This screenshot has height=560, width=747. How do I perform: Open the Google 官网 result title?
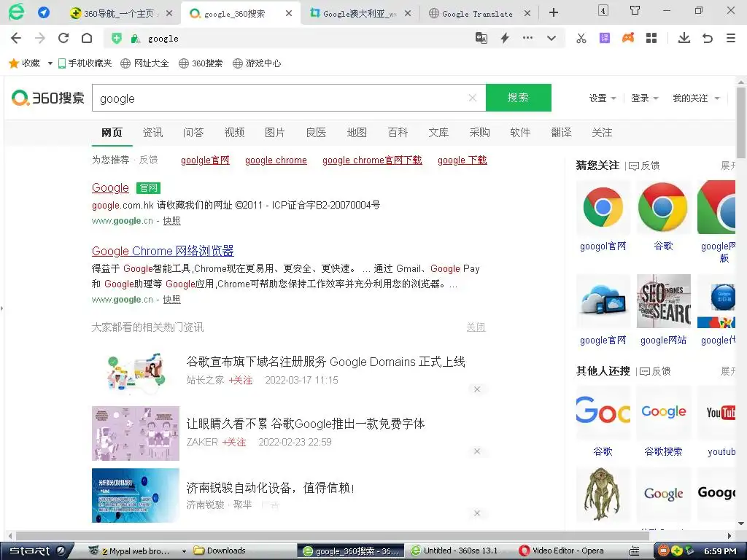(x=110, y=187)
